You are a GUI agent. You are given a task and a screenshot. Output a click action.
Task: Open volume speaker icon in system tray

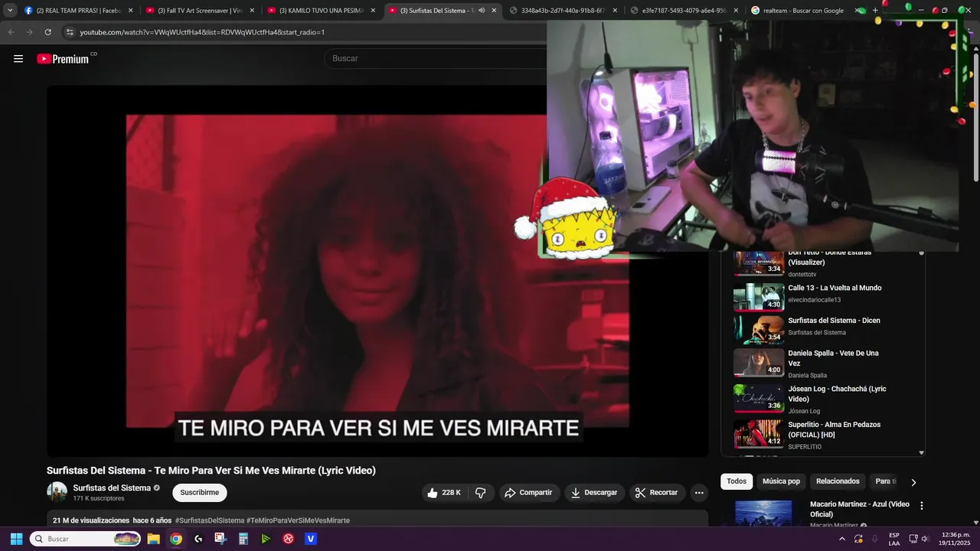click(925, 539)
